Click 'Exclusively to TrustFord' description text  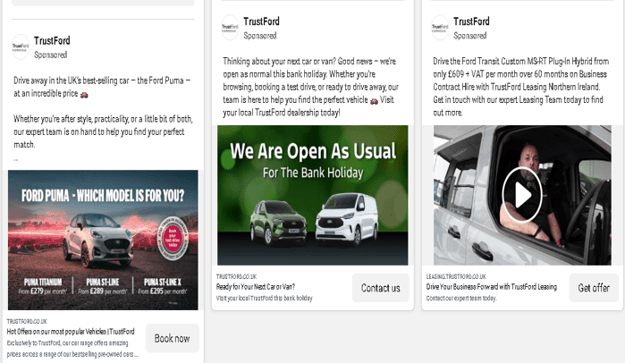[x=73, y=349]
